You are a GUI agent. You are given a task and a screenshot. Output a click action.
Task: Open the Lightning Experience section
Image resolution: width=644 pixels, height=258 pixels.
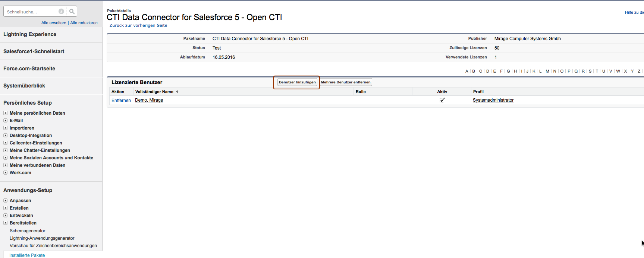pyautogui.click(x=30, y=34)
